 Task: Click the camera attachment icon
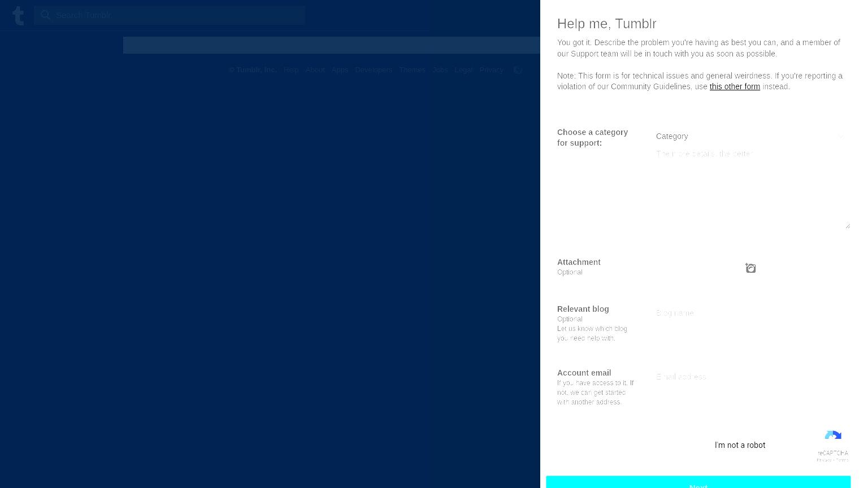[750, 268]
